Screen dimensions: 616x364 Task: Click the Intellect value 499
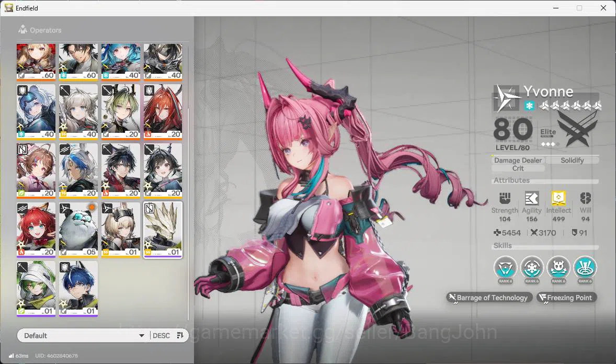point(558,219)
